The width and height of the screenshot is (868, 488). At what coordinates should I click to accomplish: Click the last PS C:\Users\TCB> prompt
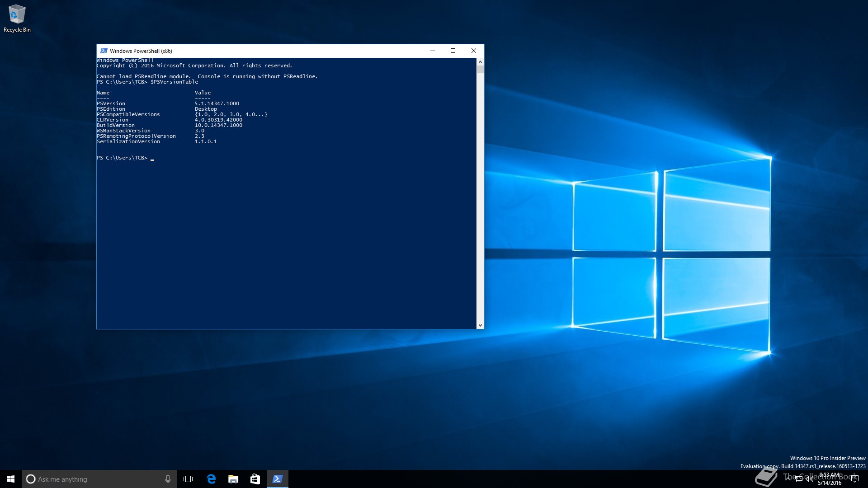coord(122,158)
